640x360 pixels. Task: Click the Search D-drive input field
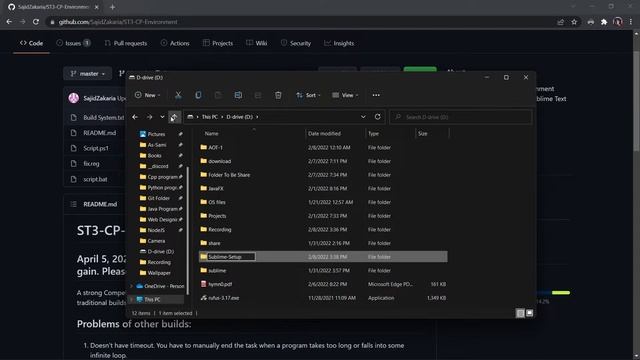461,117
